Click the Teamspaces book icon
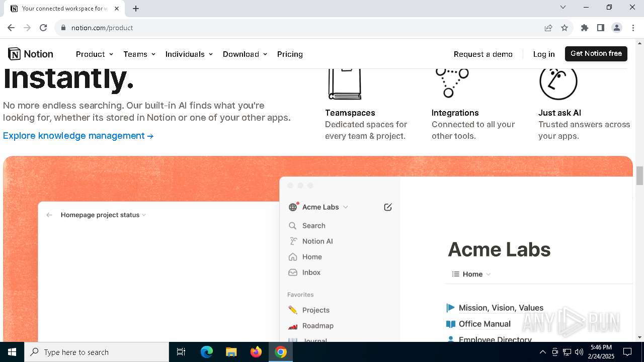The height and width of the screenshot is (362, 644). point(345,84)
